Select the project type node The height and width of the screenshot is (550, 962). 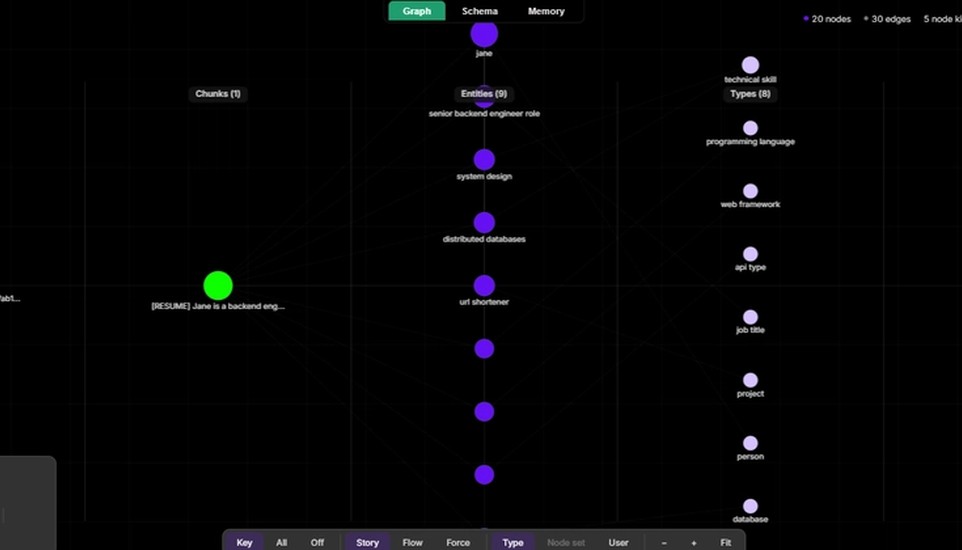750,380
